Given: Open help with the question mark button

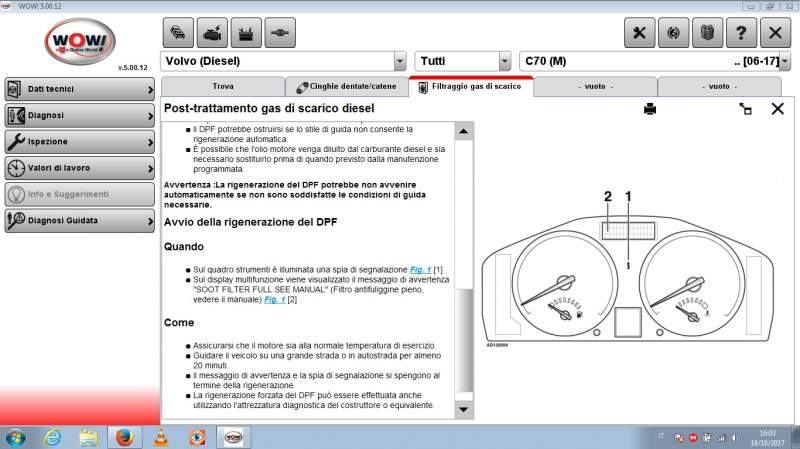Looking at the screenshot, I should [x=741, y=33].
